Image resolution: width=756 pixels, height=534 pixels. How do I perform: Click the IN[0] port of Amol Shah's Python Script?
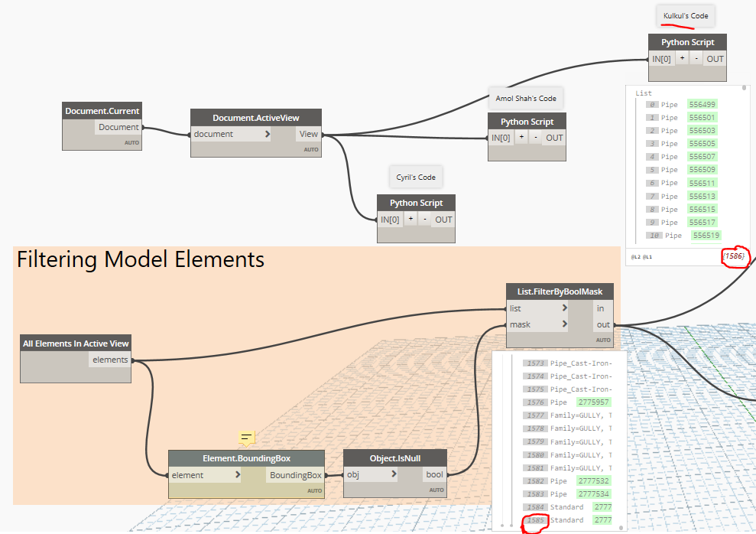501,138
